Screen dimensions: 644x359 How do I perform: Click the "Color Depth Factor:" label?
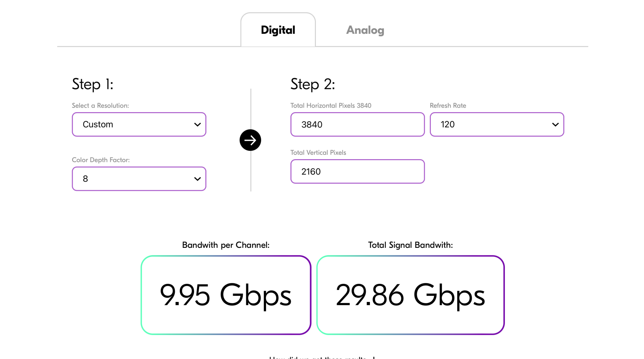click(100, 160)
